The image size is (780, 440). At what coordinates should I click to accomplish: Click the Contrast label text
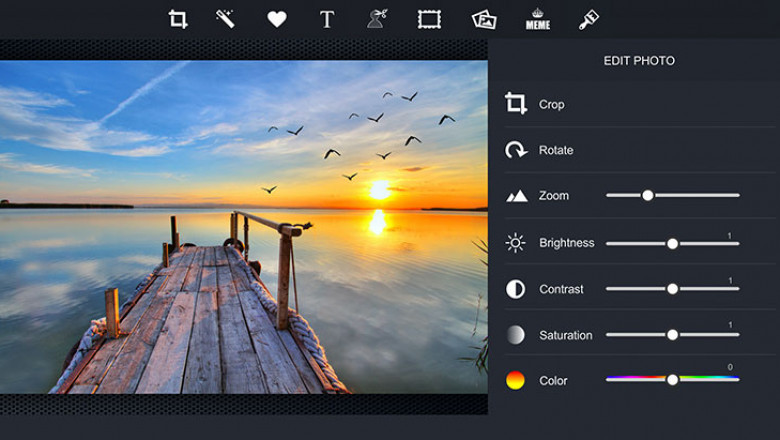(x=561, y=289)
